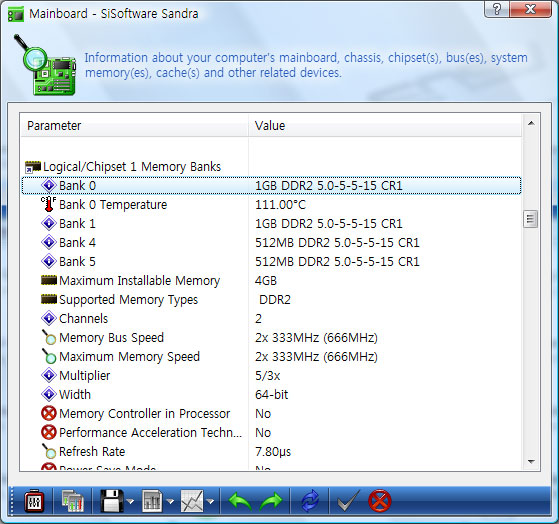Click the blue refresh arrows icon

tap(310, 501)
